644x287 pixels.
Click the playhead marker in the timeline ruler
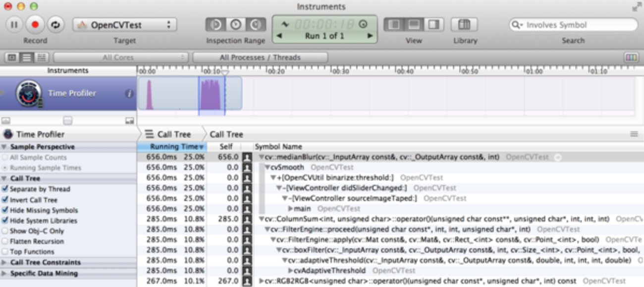[x=225, y=73]
